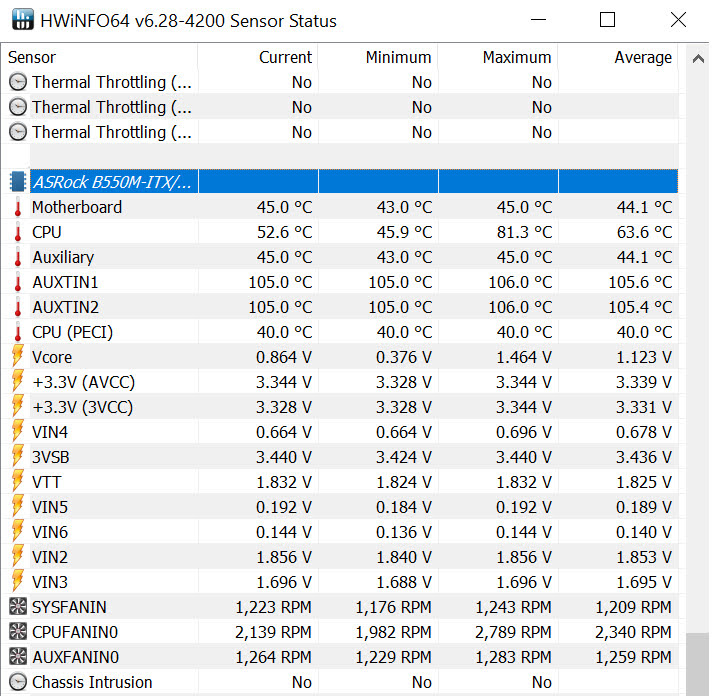
Task: Click the scrollbar up arrow
Action: (695, 58)
